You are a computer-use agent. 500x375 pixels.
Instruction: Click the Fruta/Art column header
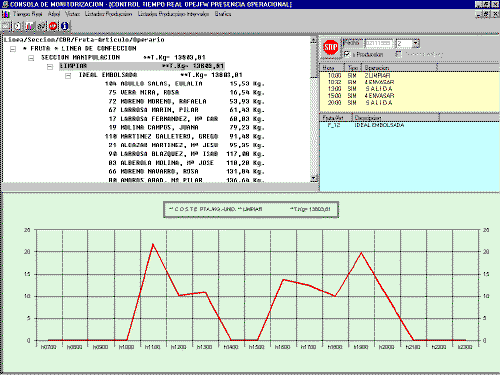click(336, 118)
